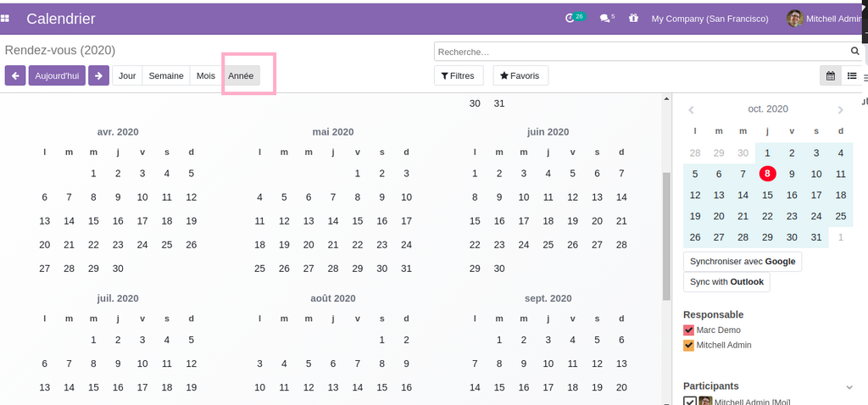Click Synchroniser avec Google button
Image resolution: width=868 pixels, height=405 pixels.
click(x=742, y=262)
